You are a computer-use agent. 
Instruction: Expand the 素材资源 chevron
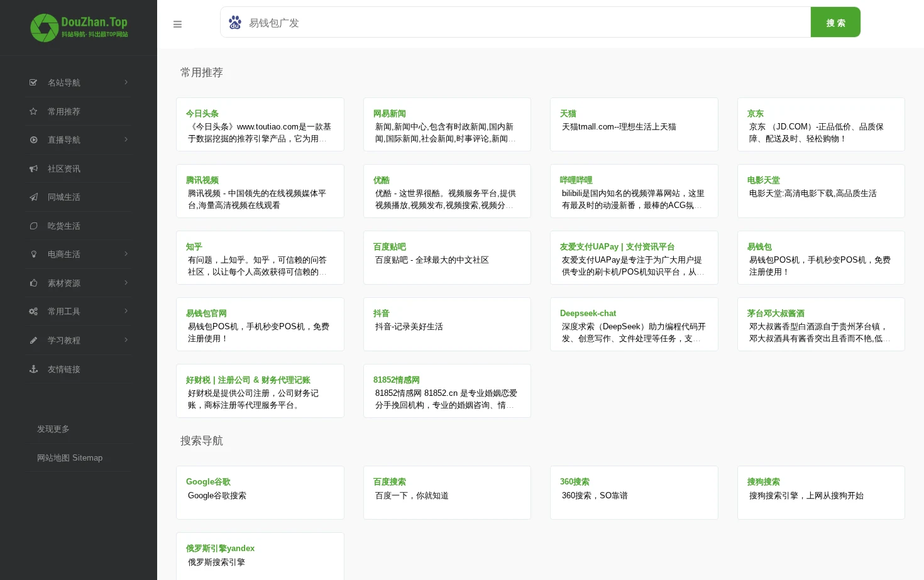126,283
